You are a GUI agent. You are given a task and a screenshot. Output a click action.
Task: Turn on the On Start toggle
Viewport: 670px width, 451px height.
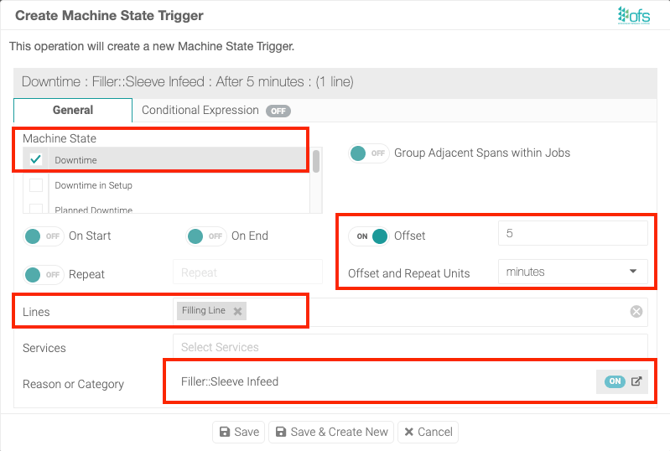click(43, 237)
